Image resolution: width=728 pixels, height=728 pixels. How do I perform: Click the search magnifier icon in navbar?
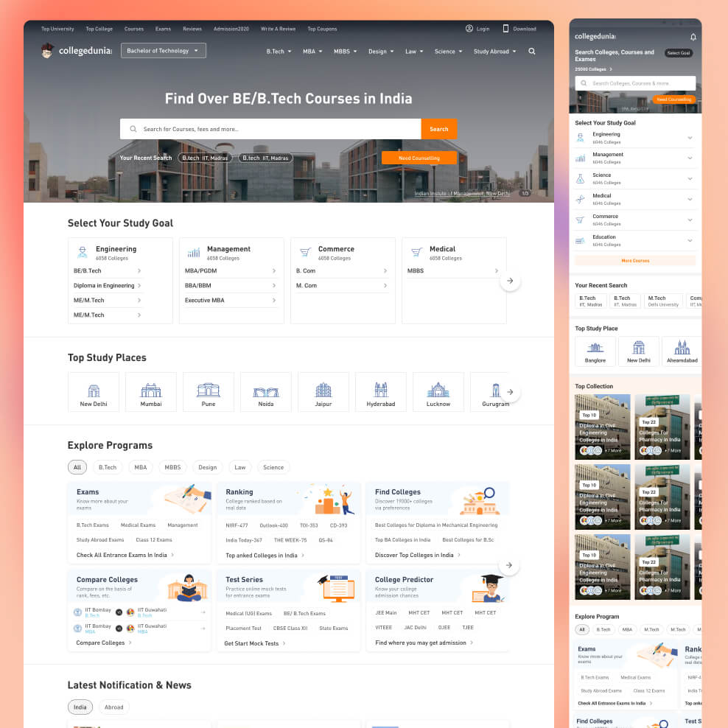point(531,51)
